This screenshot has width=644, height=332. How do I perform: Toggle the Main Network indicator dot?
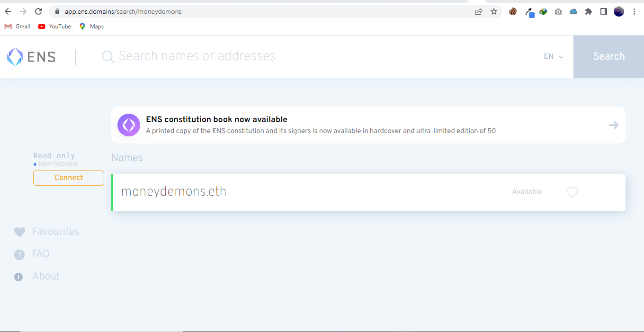34,164
